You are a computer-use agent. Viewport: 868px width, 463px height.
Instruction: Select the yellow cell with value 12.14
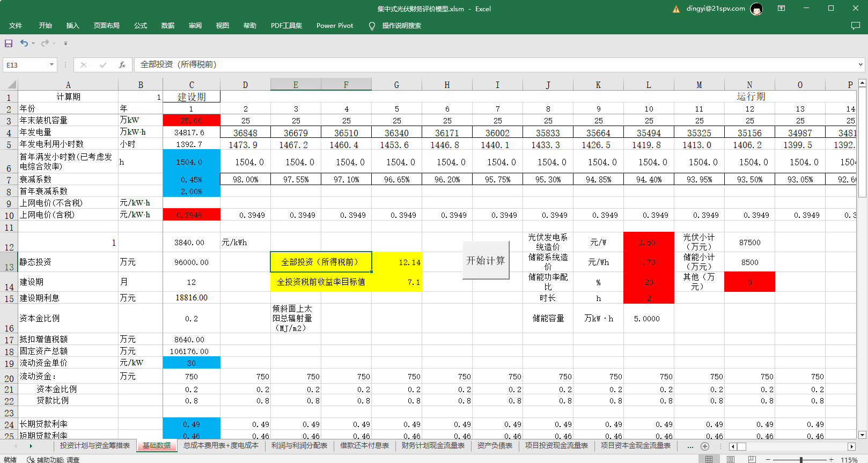point(397,262)
